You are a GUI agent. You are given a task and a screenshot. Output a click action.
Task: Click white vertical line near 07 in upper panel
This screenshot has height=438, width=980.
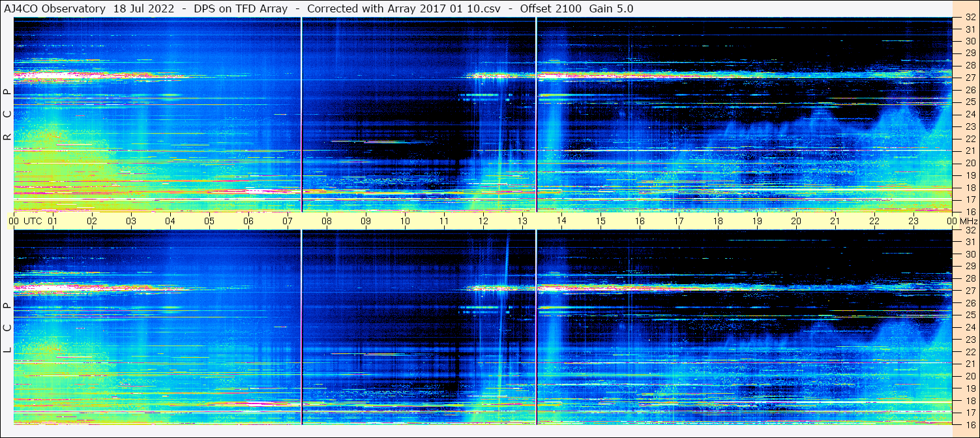coord(302,114)
